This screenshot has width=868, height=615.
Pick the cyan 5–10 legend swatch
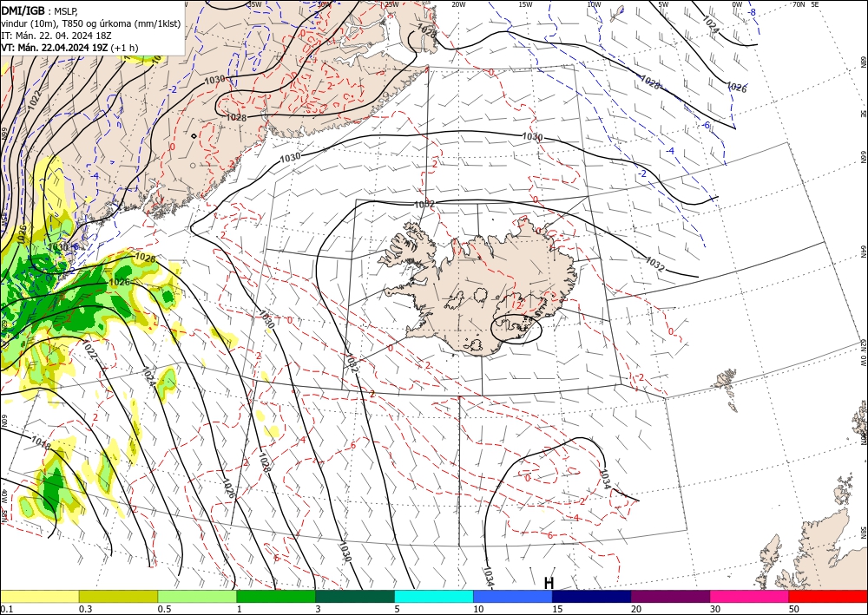434,596
